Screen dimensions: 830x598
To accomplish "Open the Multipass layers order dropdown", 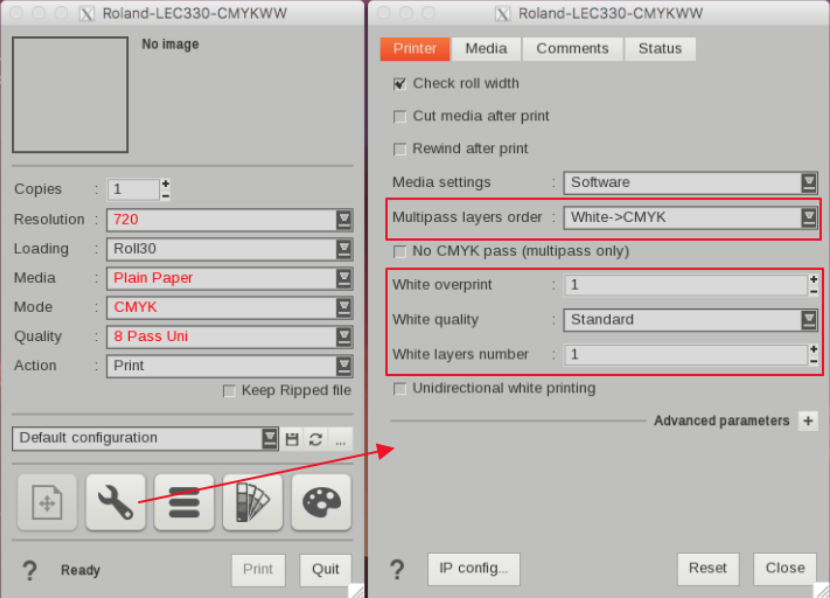I will click(x=689, y=217).
